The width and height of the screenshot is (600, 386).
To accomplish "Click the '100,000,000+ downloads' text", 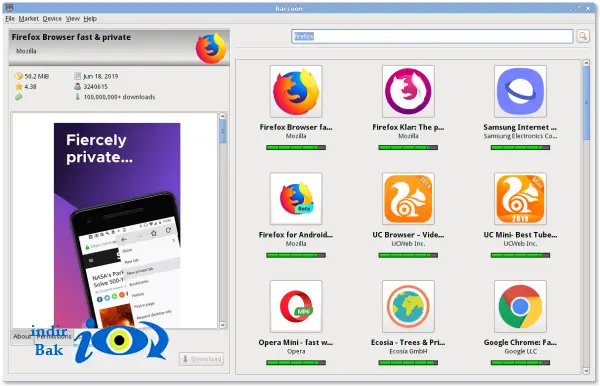I will tap(119, 97).
